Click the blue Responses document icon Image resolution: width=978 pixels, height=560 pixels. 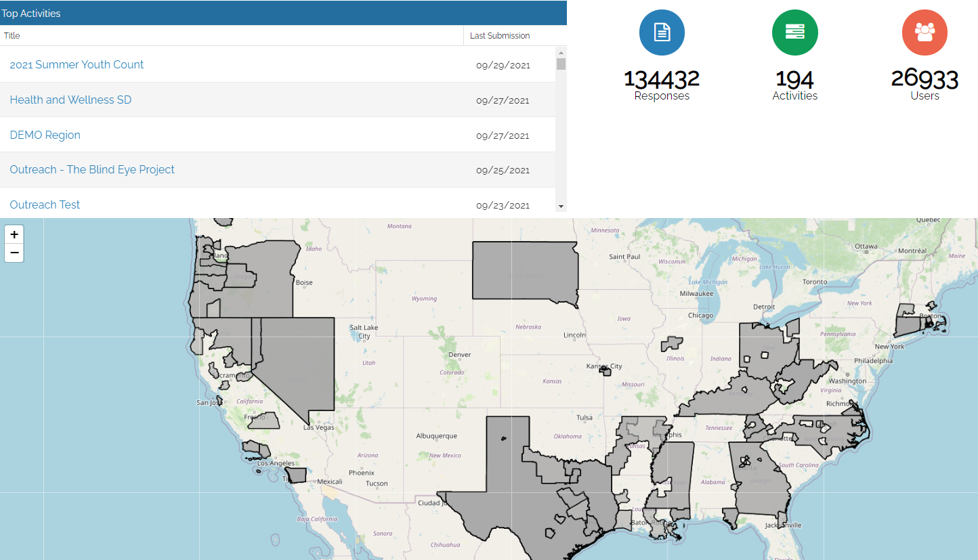coord(662,32)
